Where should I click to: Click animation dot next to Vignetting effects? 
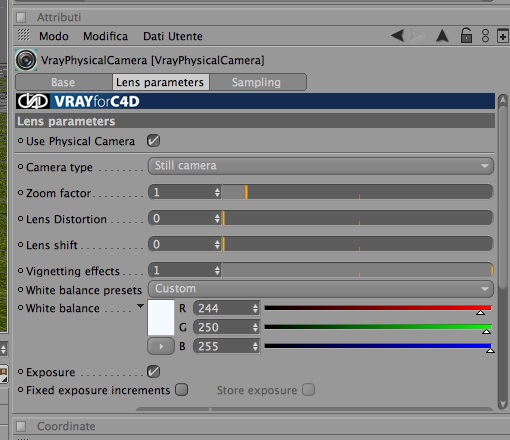pos(20,270)
